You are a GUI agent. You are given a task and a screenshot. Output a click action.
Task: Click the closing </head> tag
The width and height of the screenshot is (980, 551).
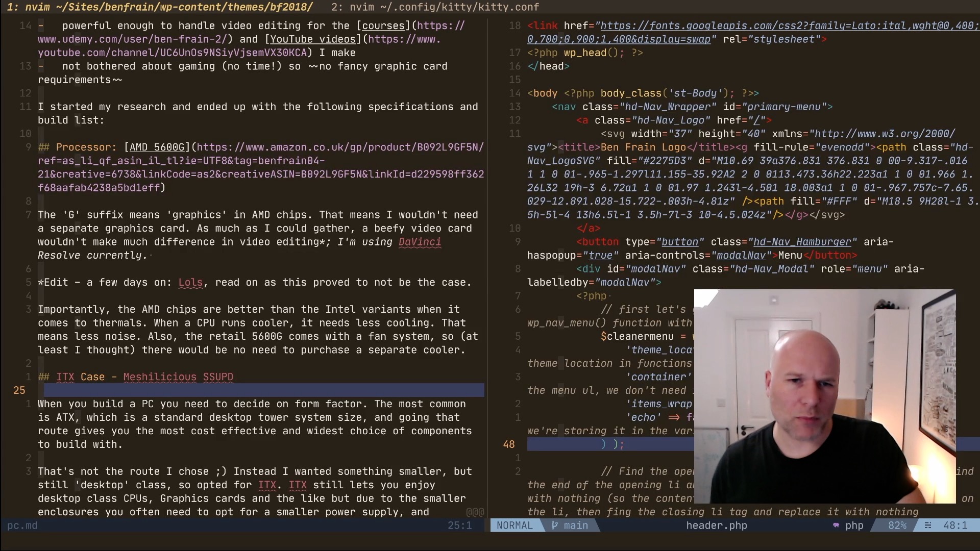[549, 66]
